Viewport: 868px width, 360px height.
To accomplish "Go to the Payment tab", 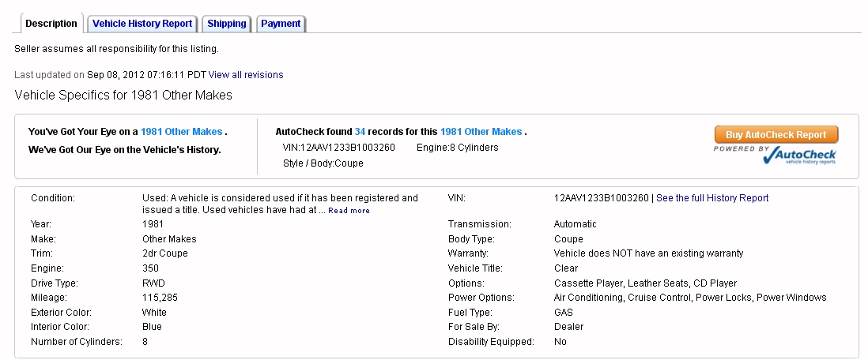I will [x=281, y=24].
